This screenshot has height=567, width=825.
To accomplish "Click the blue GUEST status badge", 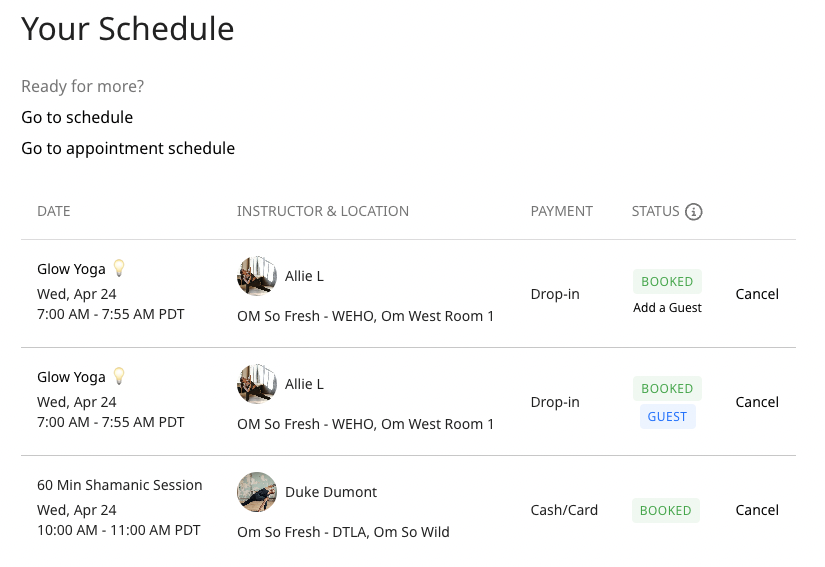I will click(x=667, y=417).
